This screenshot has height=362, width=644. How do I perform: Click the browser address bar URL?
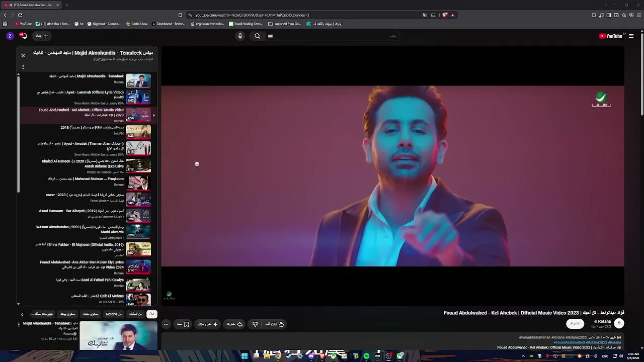[x=253, y=15]
